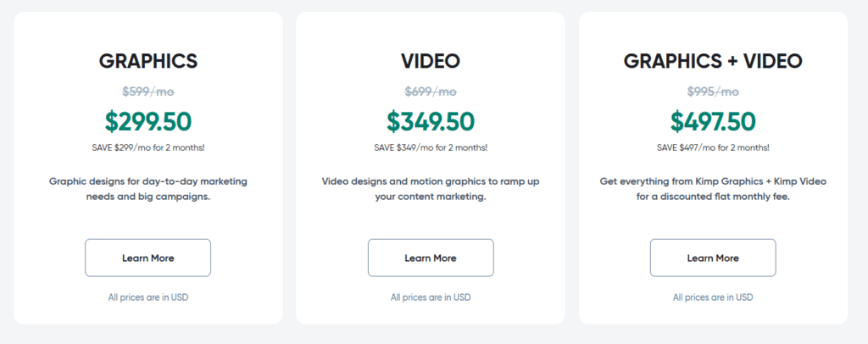Click the crossed-out $699/mo price
This screenshot has height=344, width=868.
tap(430, 92)
